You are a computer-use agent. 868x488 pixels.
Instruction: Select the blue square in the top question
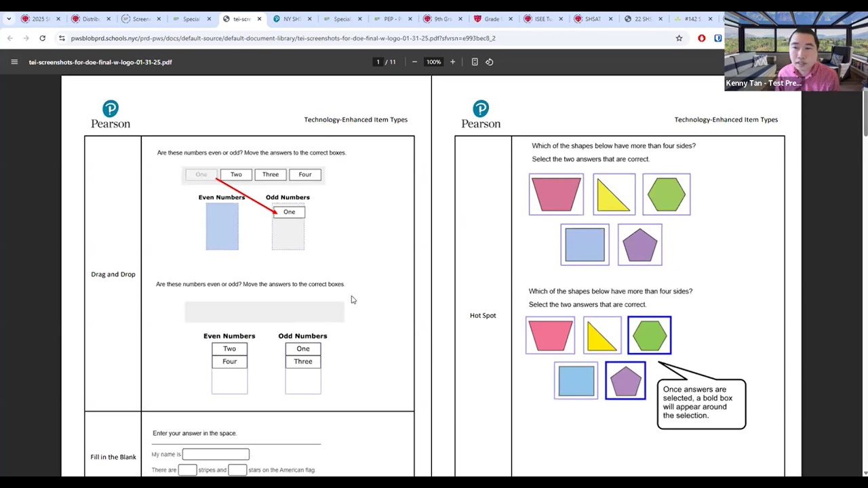(585, 245)
